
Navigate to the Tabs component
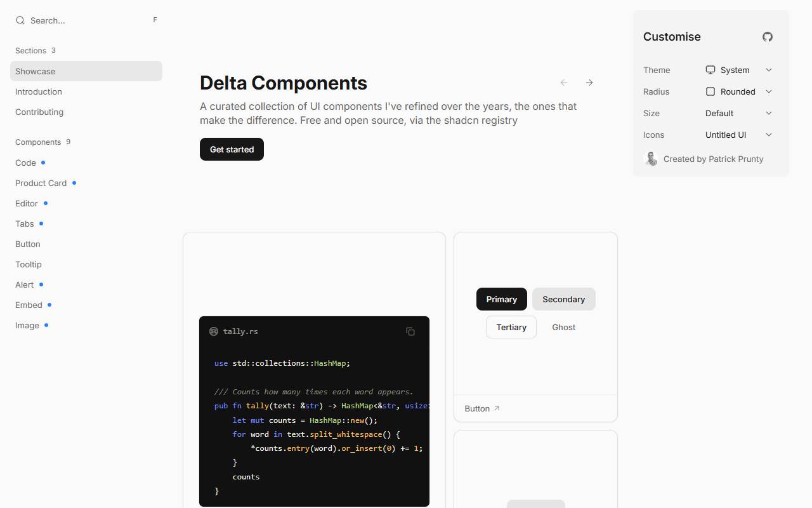(86, 224)
